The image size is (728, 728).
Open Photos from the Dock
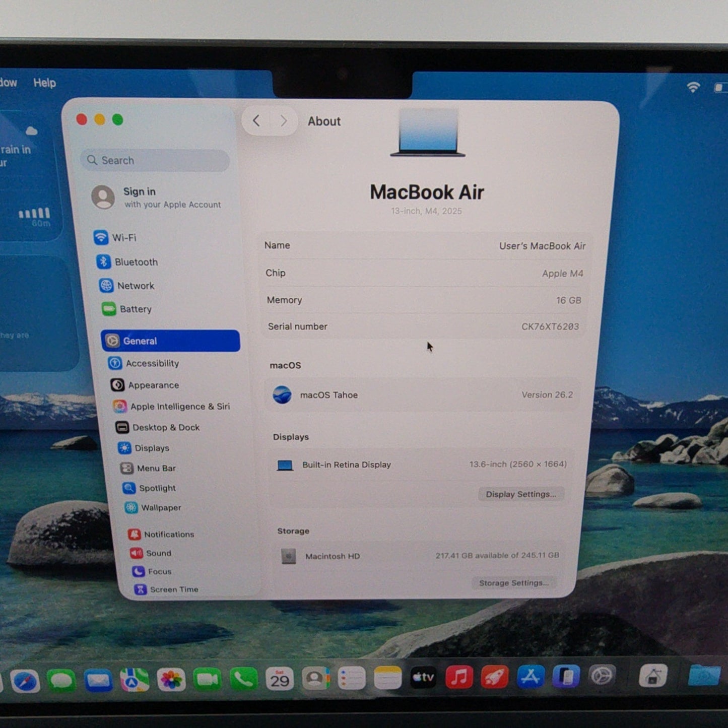pos(171,680)
